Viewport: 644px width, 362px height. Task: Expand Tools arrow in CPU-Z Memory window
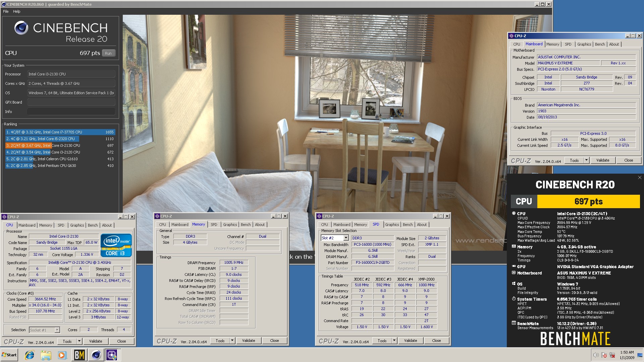[232, 341]
